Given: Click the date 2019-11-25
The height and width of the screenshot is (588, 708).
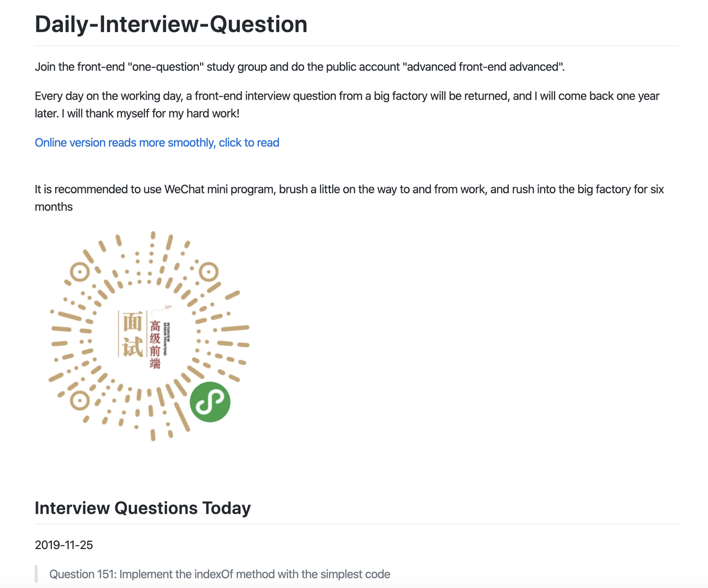Looking at the screenshot, I should pyautogui.click(x=64, y=545).
